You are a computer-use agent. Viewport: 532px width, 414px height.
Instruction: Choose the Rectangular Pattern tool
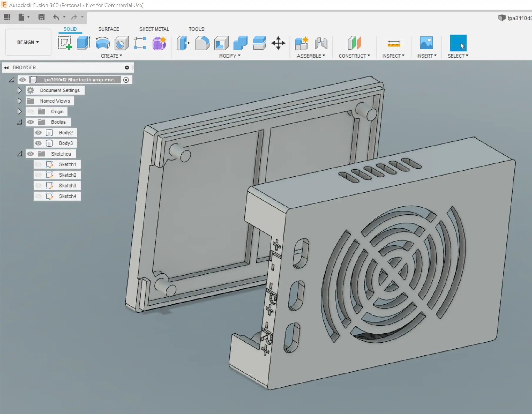pos(140,43)
